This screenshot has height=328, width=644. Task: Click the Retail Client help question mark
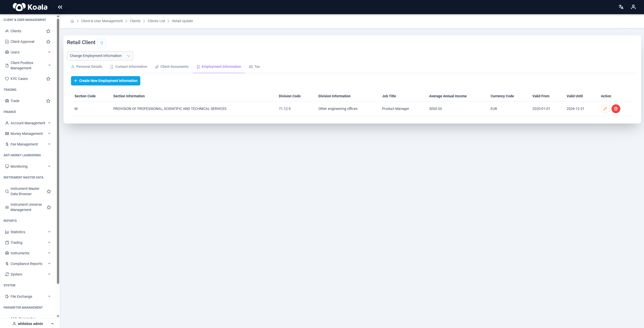pos(101,43)
